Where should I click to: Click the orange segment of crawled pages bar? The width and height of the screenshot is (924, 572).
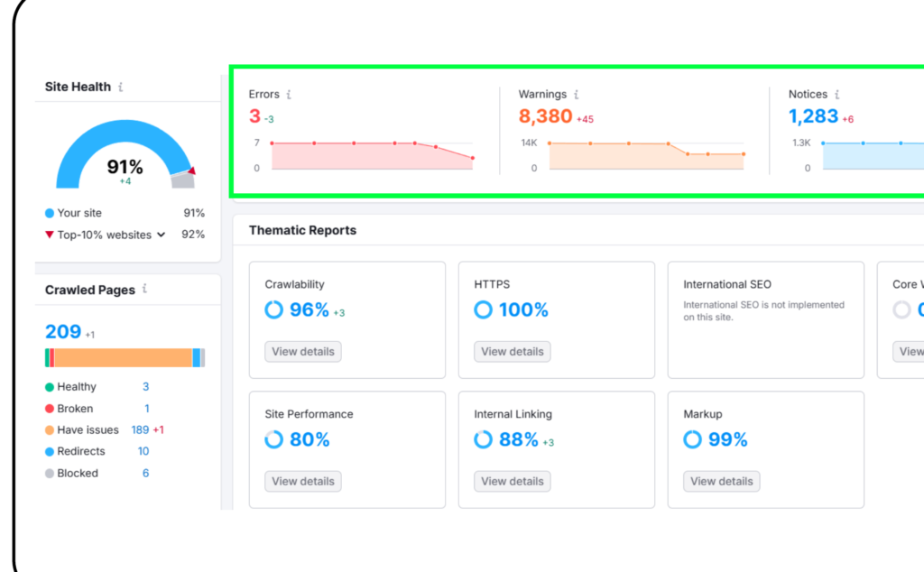pos(123,357)
